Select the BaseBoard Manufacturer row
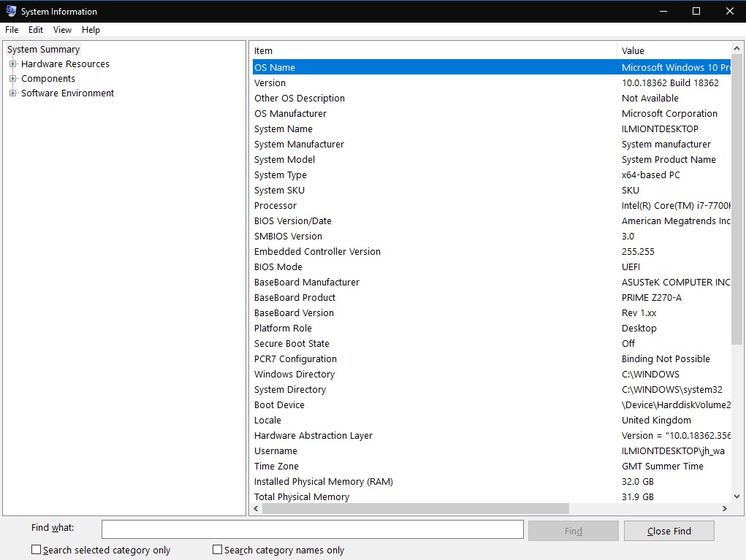This screenshot has height=560, width=746. point(492,282)
